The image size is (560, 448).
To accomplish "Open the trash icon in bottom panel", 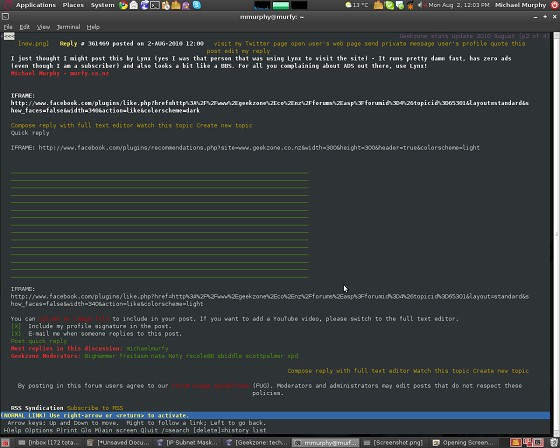I will point(554,443).
